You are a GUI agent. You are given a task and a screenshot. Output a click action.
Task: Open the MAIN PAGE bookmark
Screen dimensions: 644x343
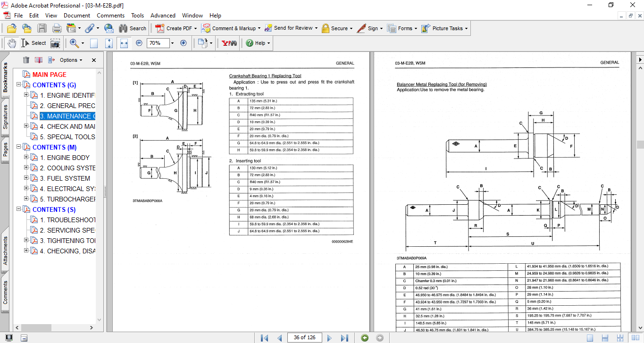[49, 75]
